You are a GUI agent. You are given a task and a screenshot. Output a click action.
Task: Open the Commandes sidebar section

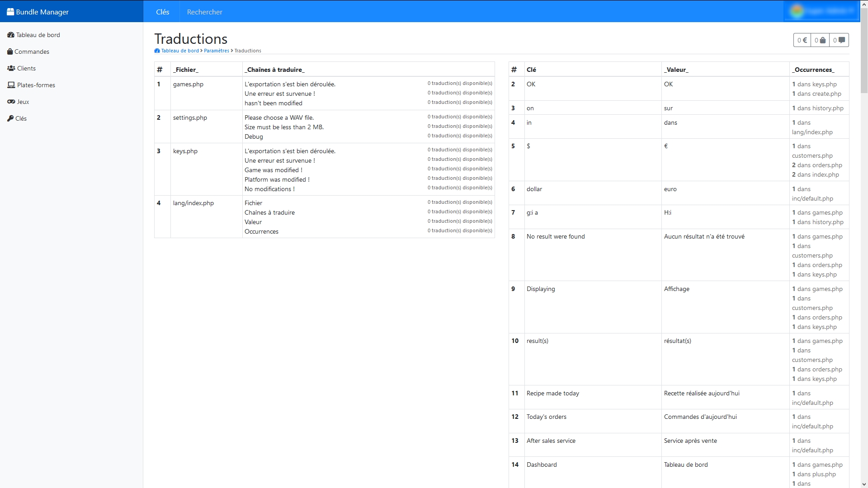[28, 52]
